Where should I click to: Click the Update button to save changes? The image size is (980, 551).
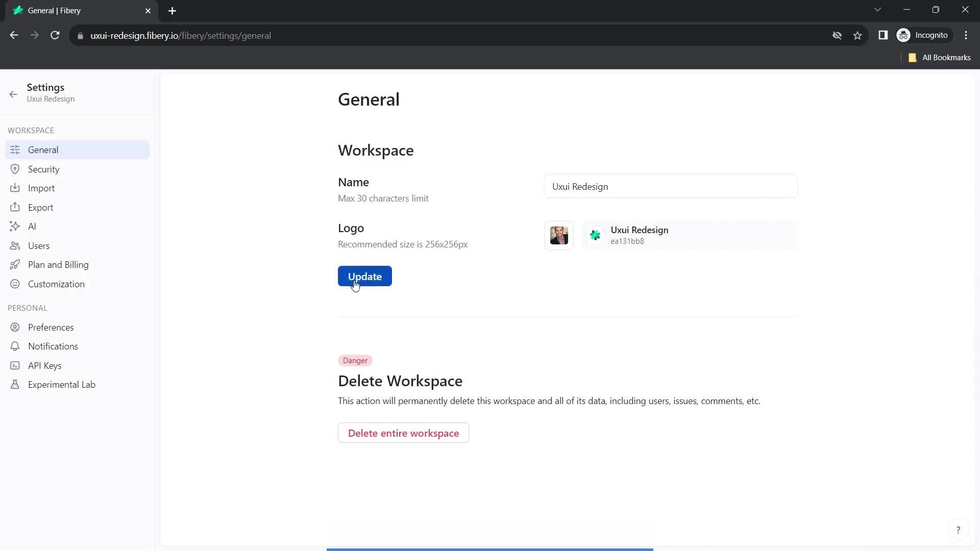click(x=365, y=276)
